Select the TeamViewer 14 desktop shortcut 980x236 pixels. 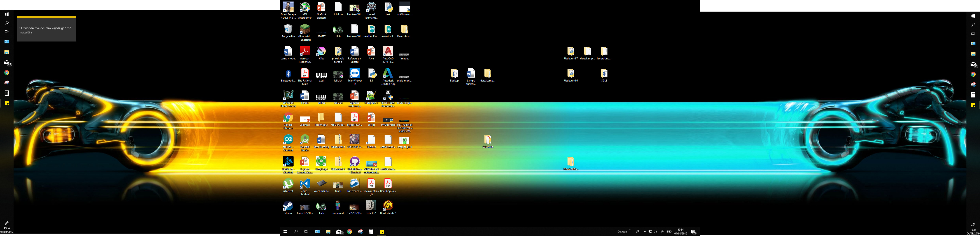click(355, 76)
